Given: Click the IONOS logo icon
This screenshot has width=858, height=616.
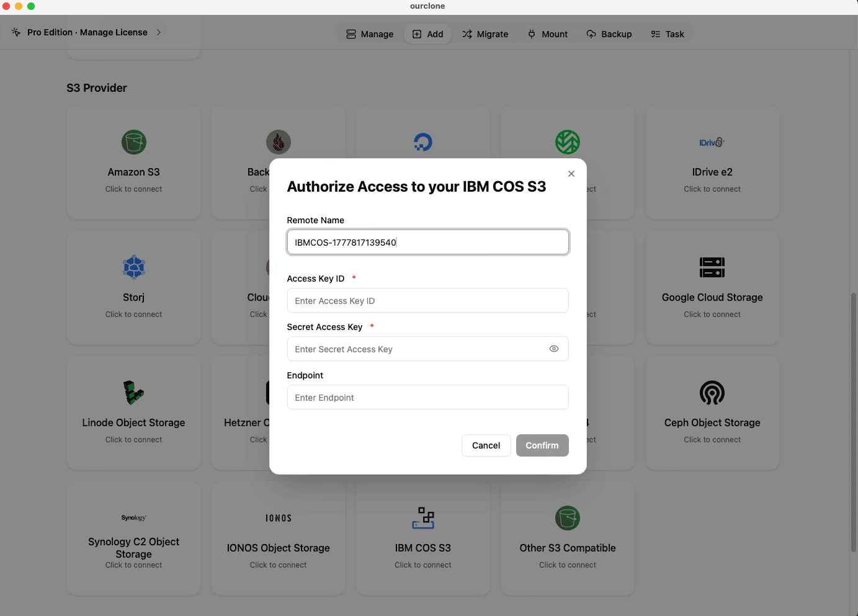Looking at the screenshot, I should (x=279, y=518).
